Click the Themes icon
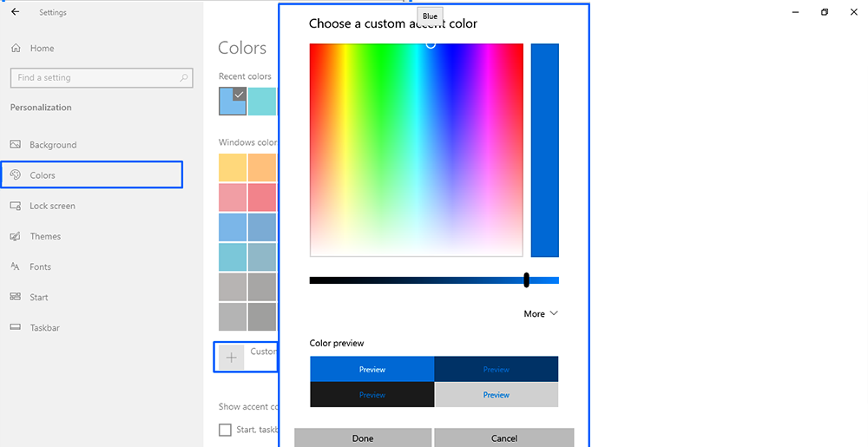The width and height of the screenshot is (868, 447). [16, 236]
